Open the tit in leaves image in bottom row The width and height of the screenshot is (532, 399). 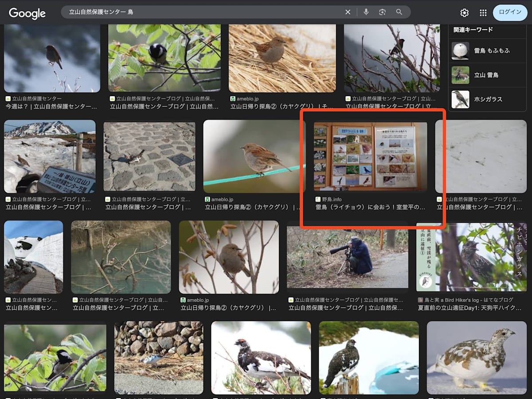55,358
